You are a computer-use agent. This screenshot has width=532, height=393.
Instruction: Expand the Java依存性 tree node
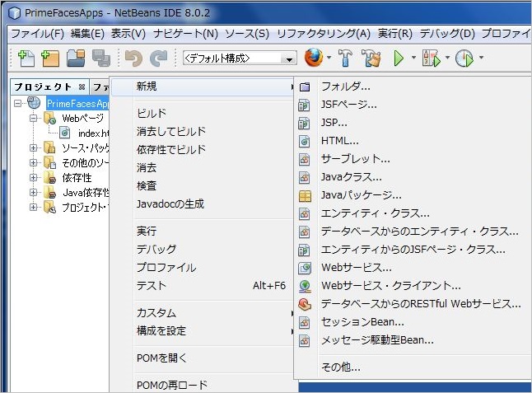click(x=33, y=193)
